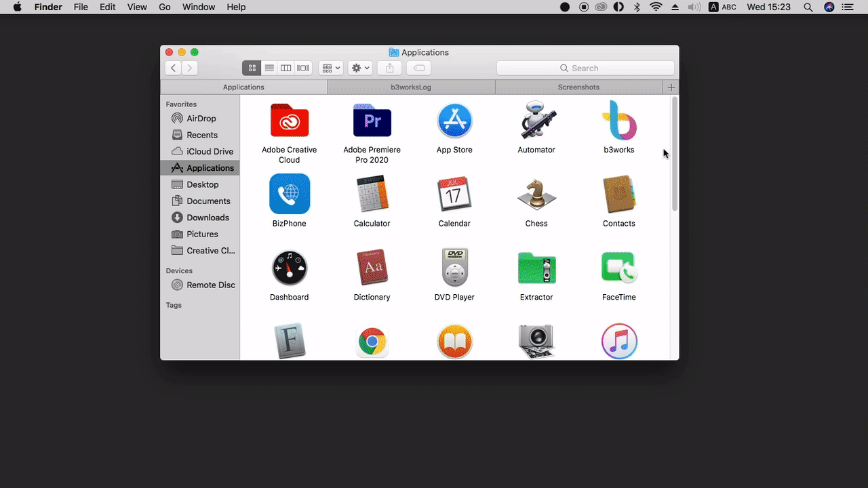The image size is (868, 488).
Task: Switch to icon view mode
Action: (x=252, y=68)
